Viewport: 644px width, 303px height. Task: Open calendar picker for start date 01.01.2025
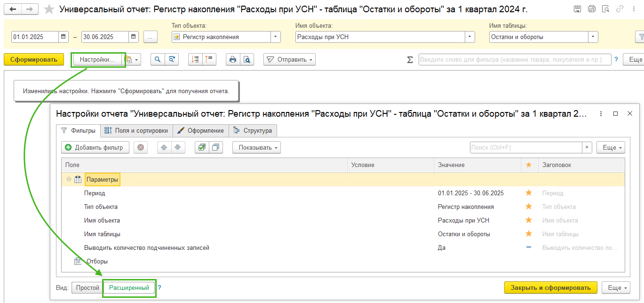tap(64, 37)
